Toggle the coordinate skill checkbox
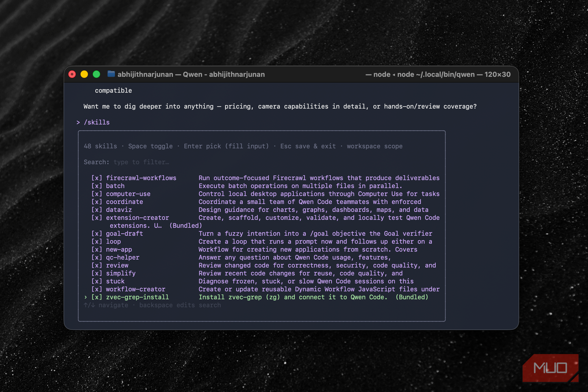This screenshot has width=588, height=392. (x=97, y=202)
